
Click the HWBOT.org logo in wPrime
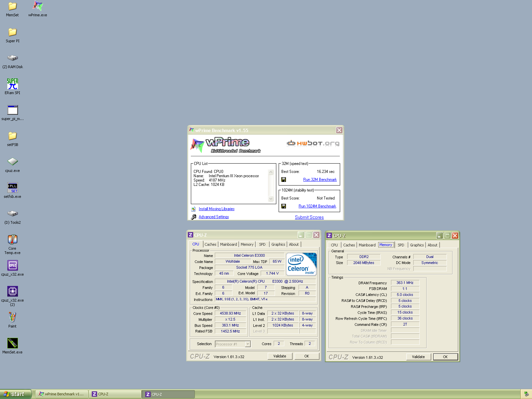313,143
